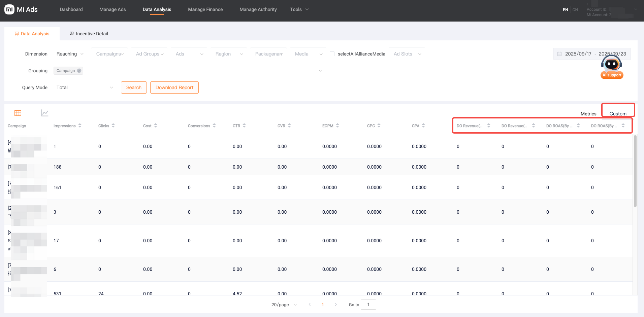Switch language to CN
This screenshot has width=644, height=317.
(x=575, y=10)
